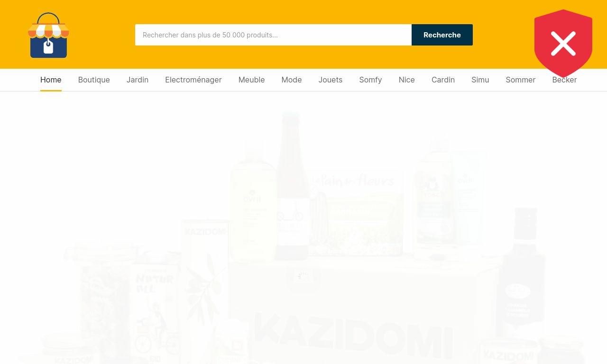Click the shopping bag store logo
This screenshot has height=364, width=607.
(48, 35)
